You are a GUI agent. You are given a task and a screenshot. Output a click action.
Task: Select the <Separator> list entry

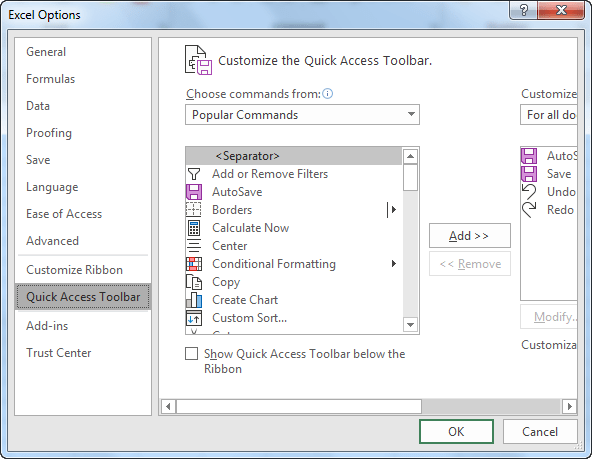pos(294,156)
